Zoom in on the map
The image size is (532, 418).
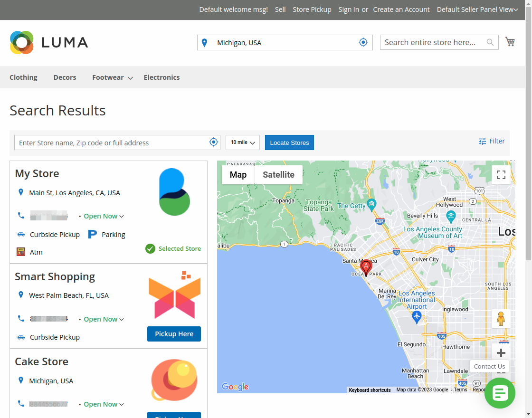(x=501, y=353)
